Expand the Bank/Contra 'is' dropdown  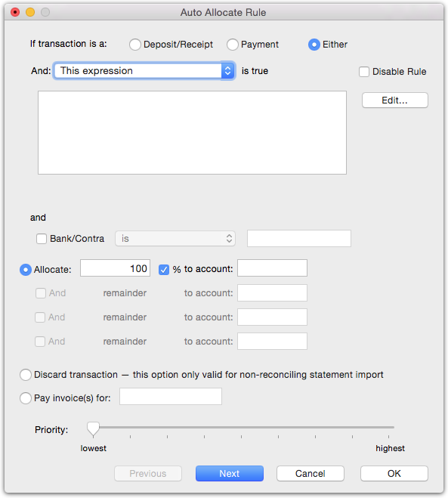click(175, 239)
